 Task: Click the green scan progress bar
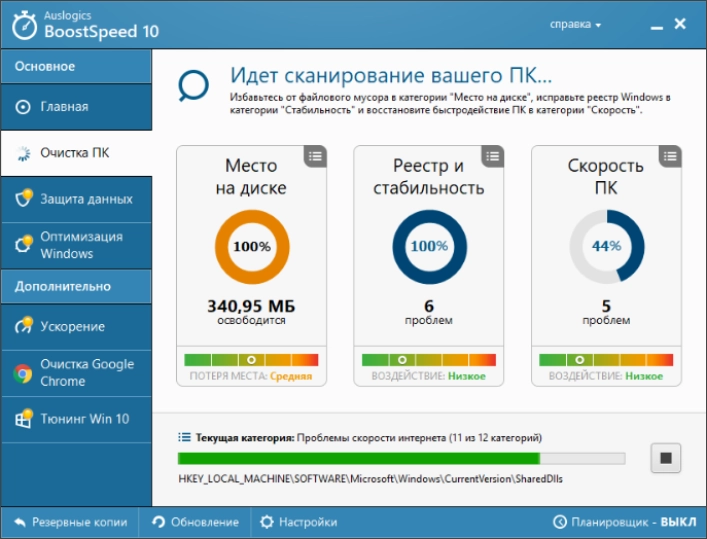401,459
